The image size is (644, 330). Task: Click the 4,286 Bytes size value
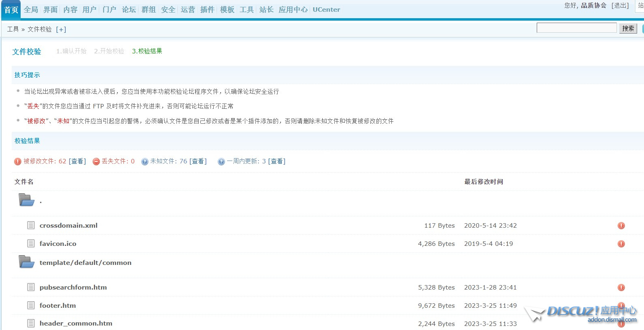(x=436, y=244)
